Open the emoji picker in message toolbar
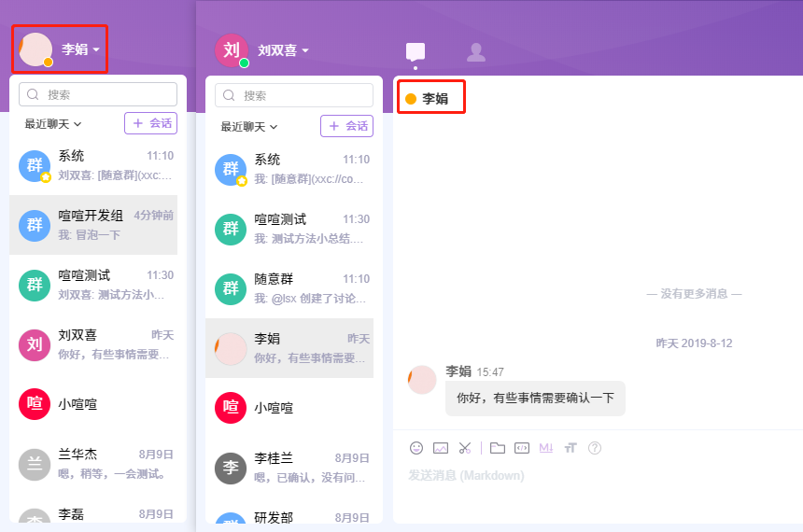The height and width of the screenshot is (532, 803). pos(416,448)
